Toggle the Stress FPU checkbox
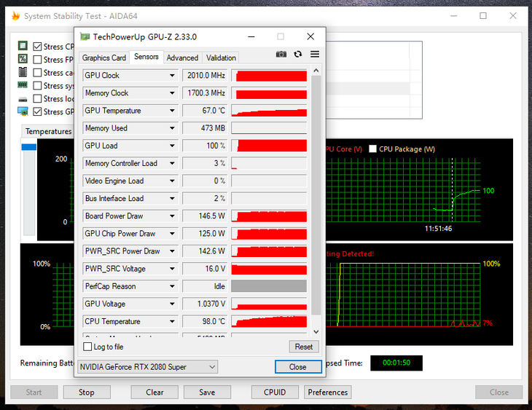The height and width of the screenshot is (410, 532). pyautogui.click(x=38, y=60)
